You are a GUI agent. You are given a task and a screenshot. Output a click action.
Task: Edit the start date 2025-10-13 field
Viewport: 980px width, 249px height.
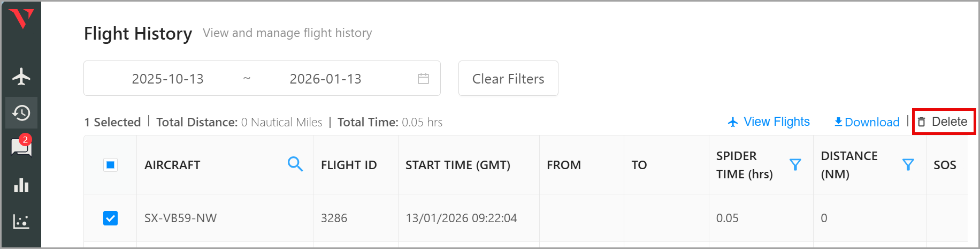coord(167,79)
